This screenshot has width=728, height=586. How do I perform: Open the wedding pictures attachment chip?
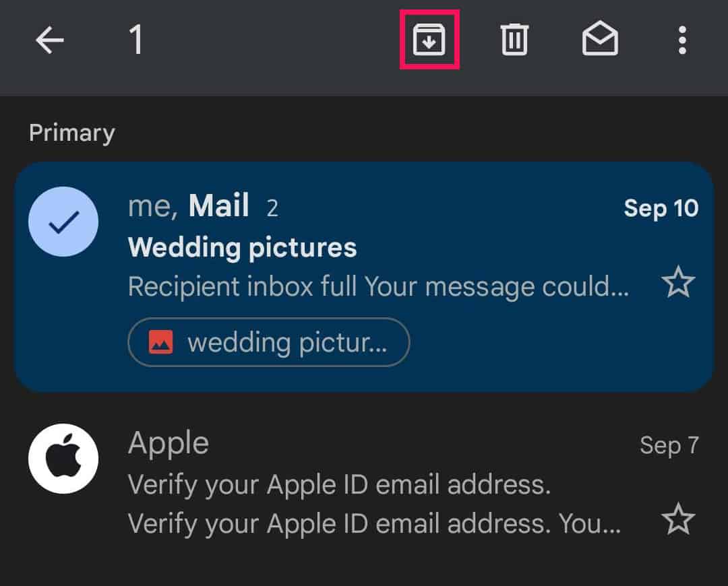(x=268, y=342)
